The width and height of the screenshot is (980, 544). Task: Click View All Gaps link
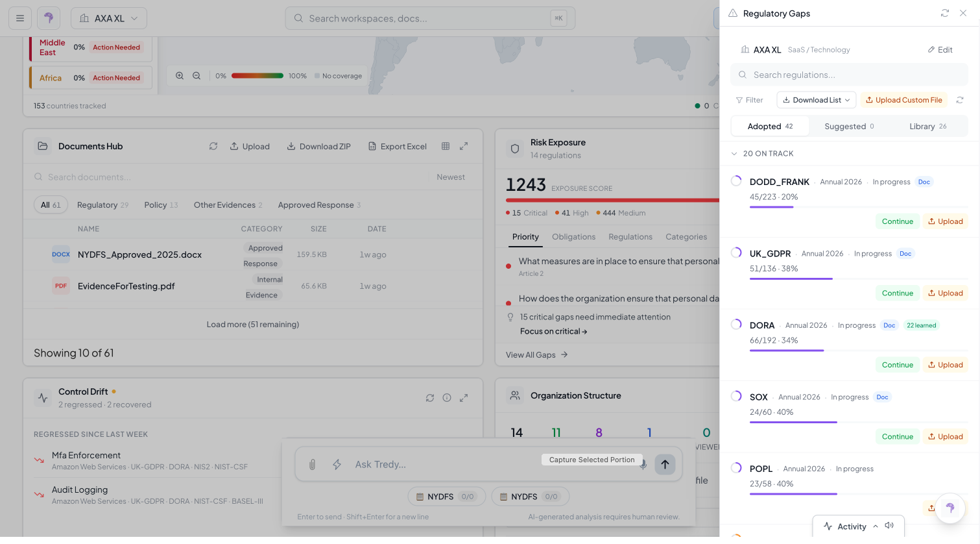pyautogui.click(x=537, y=355)
